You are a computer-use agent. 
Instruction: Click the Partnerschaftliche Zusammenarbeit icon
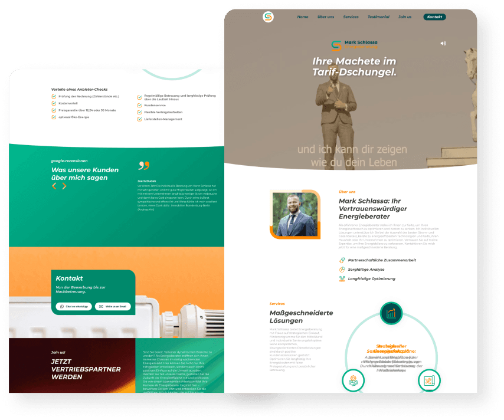pos(342,260)
